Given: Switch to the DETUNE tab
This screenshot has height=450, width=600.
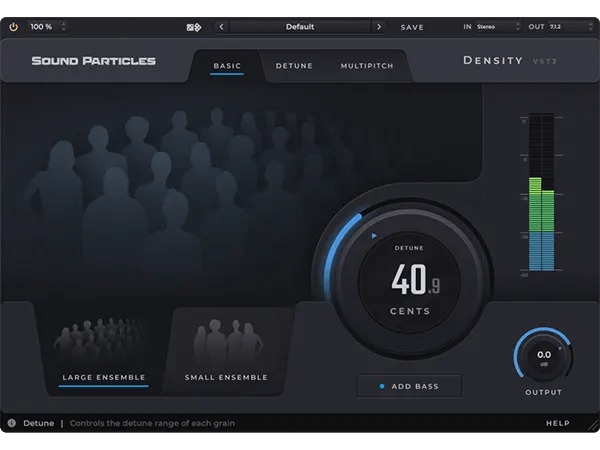Looking at the screenshot, I should 294,66.
